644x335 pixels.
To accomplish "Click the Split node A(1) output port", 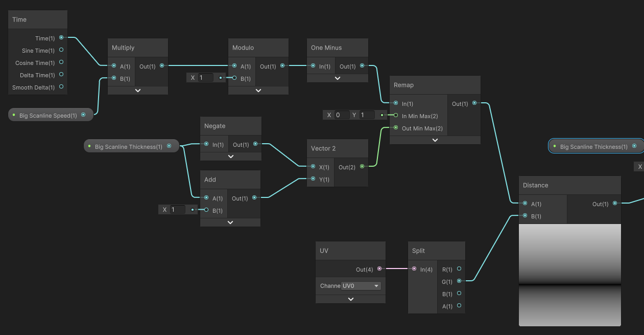I will click(x=459, y=306).
